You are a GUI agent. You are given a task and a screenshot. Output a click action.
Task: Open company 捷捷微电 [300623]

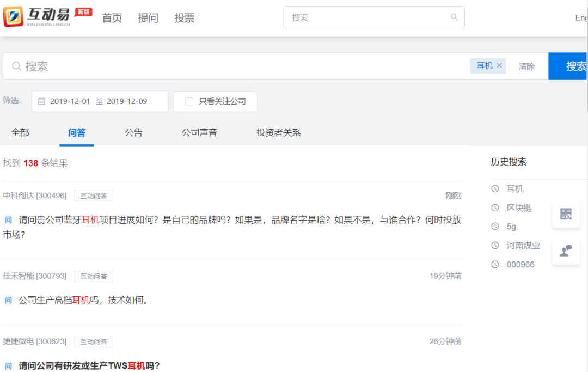click(35, 341)
